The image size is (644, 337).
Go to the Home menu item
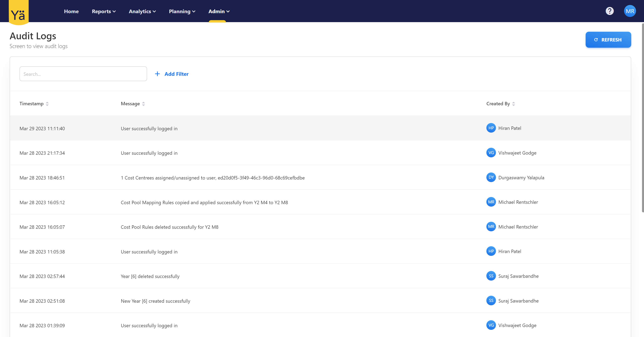(x=71, y=12)
